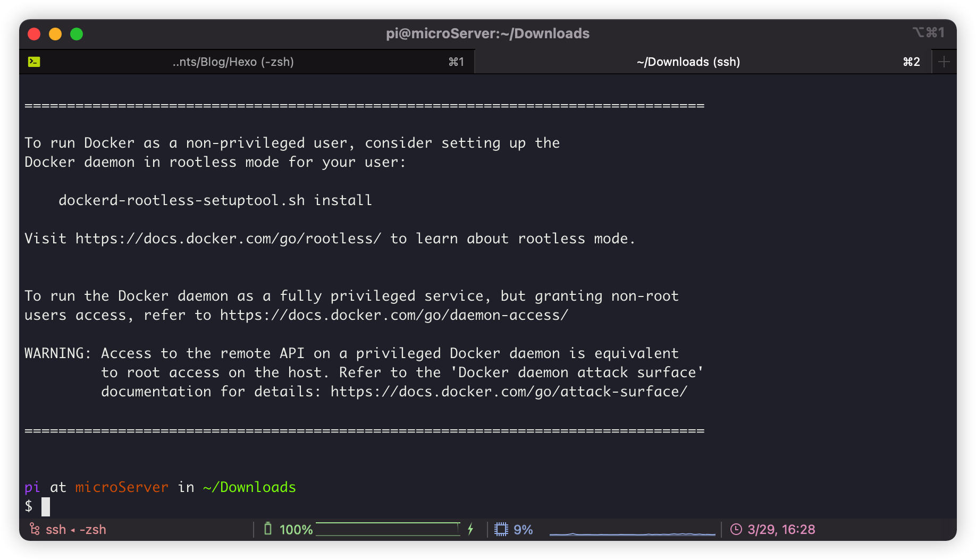Click the "dockerd-rootless-setuptool.sh install" command line
This screenshot has height=560, width=976.
215,200
